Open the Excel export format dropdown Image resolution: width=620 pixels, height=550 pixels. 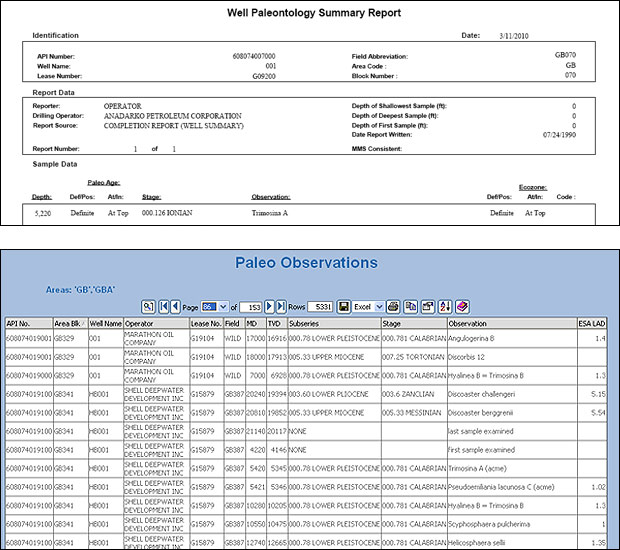[379, 307]
